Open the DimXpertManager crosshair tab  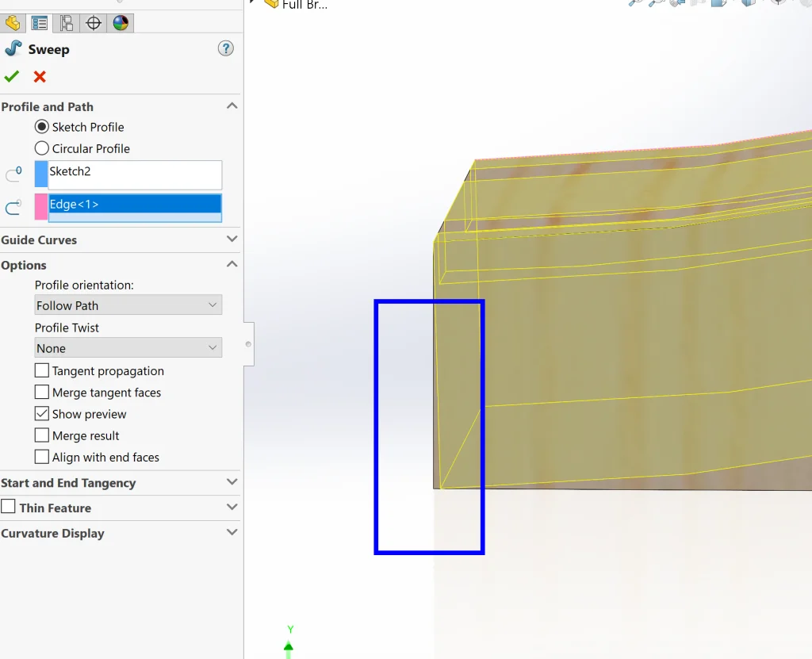94,23
